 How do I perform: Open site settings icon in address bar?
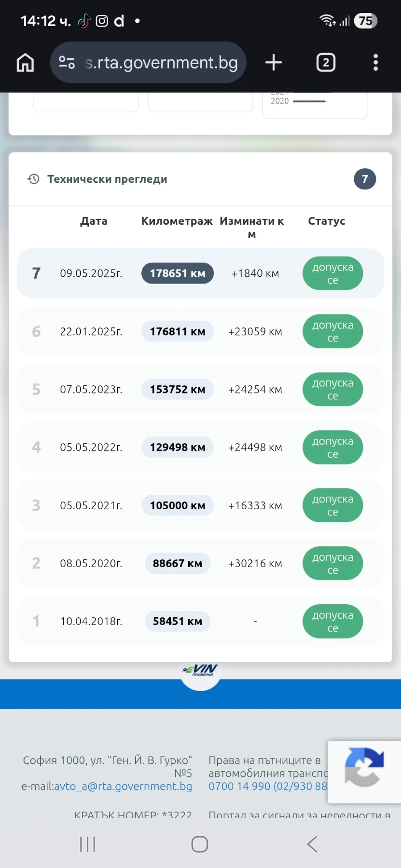point(67,63)
